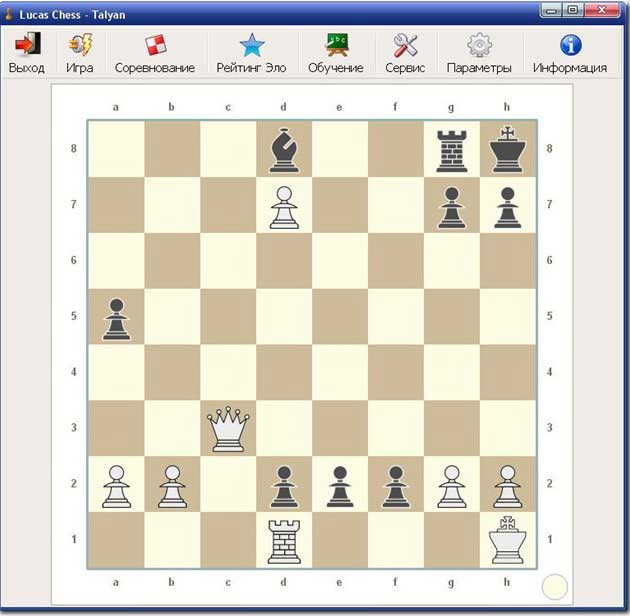Select the white pawn on a2
The image size is (630, 616).
coord(117,486)
